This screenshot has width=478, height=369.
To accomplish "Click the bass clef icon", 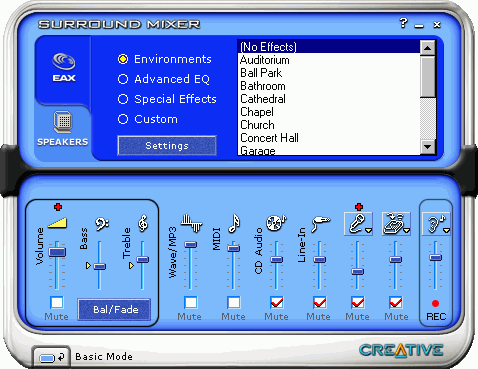I will point(101,224).
